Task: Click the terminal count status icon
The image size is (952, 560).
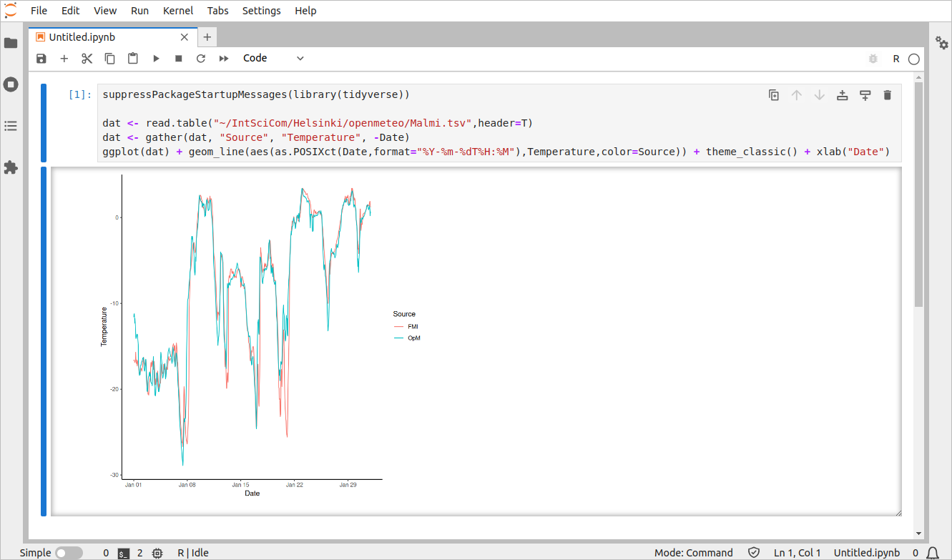Action: tap(124, 553)
